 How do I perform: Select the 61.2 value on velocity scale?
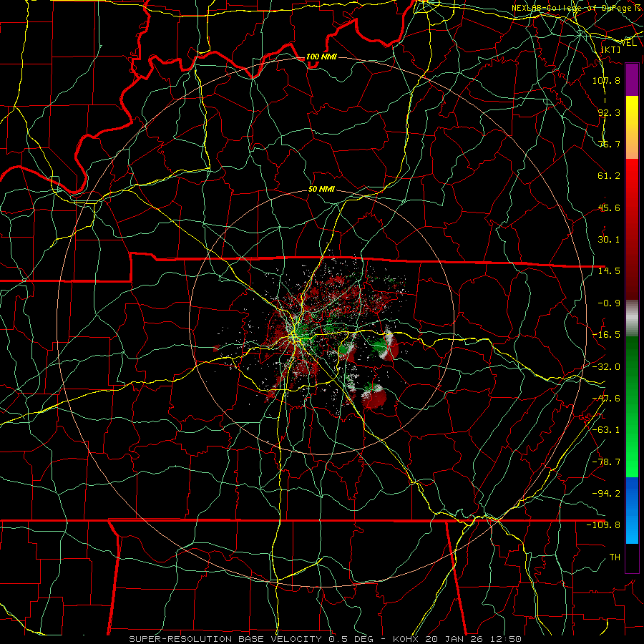609,176
